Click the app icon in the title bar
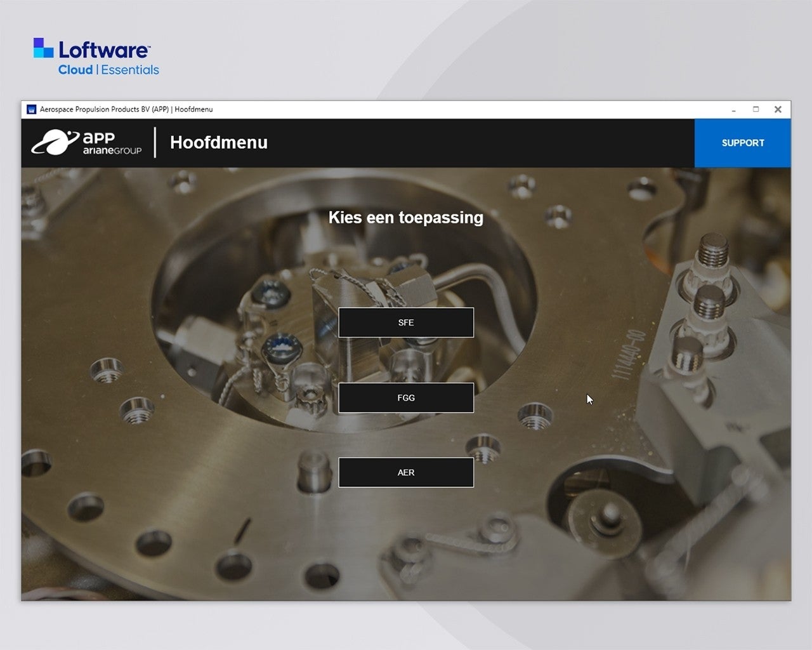Screen dimensions: 812x650 click(31, 109)
